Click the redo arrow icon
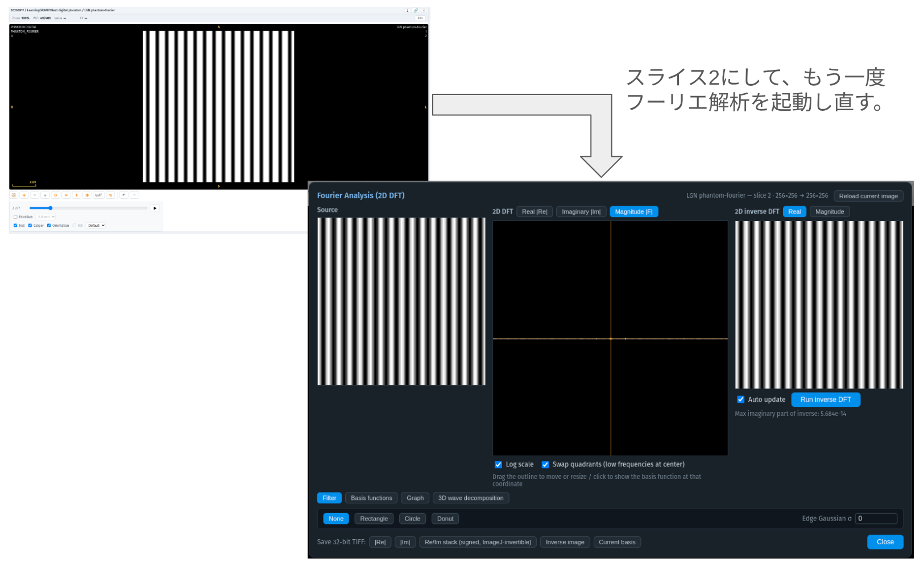The image size is (924, 575). pos(134,195)
